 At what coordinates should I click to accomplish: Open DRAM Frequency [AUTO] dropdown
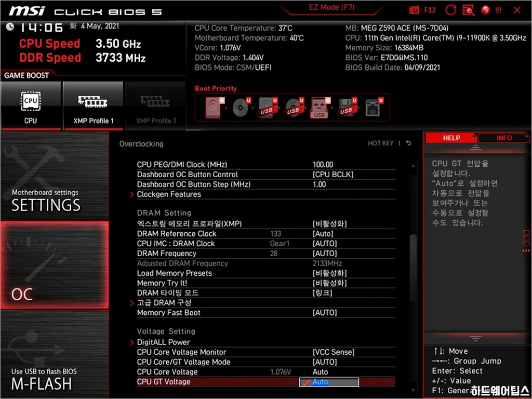point(325,254)
